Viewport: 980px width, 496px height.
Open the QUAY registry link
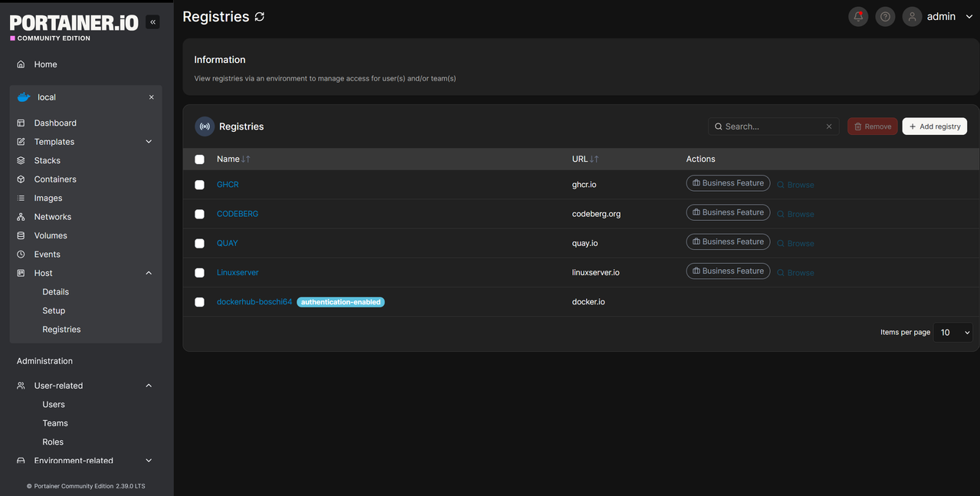[228, 243]
